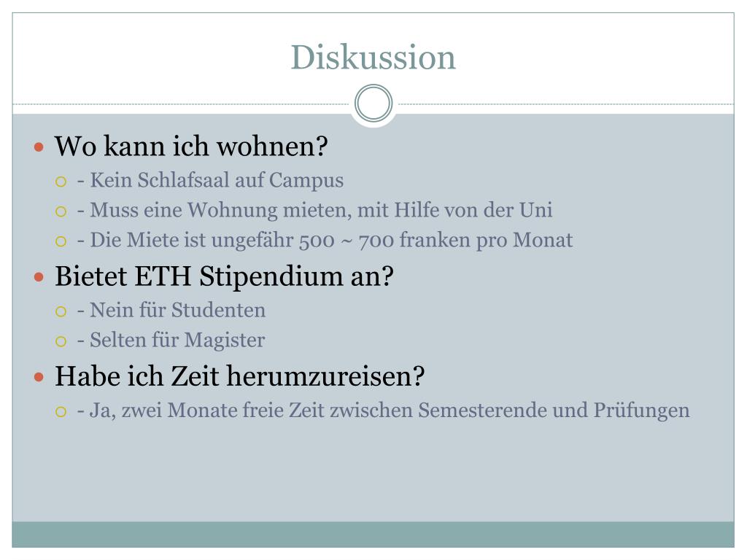
Task: Select the 'Ja, zwei Monate freie Zeit' line
Action: (x=383, y=411)
